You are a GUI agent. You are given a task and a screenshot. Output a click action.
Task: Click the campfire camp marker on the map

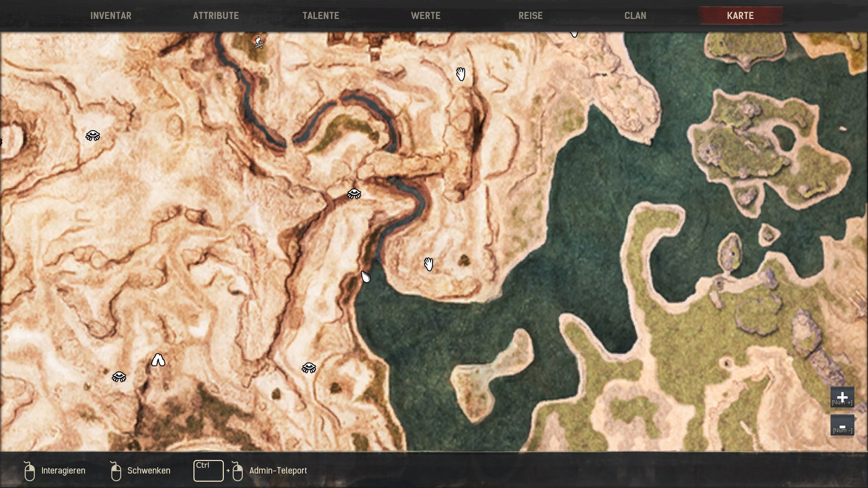(259, 42)
